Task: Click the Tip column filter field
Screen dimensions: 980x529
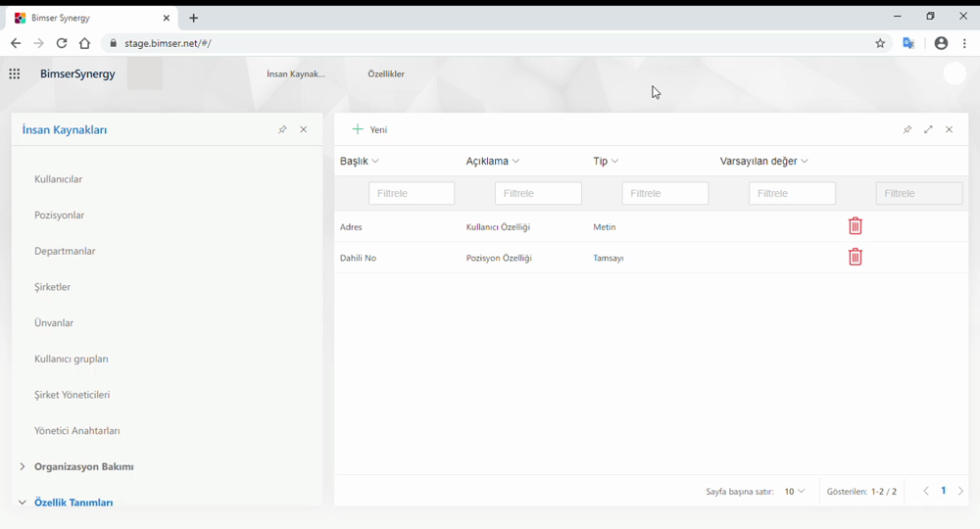Action: click(664, 194)
